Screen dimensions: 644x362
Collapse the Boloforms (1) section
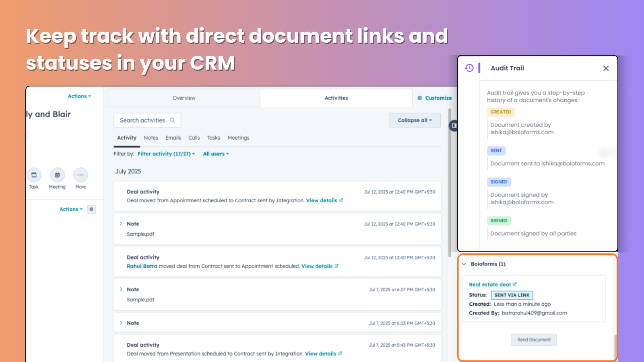(464, 264)
